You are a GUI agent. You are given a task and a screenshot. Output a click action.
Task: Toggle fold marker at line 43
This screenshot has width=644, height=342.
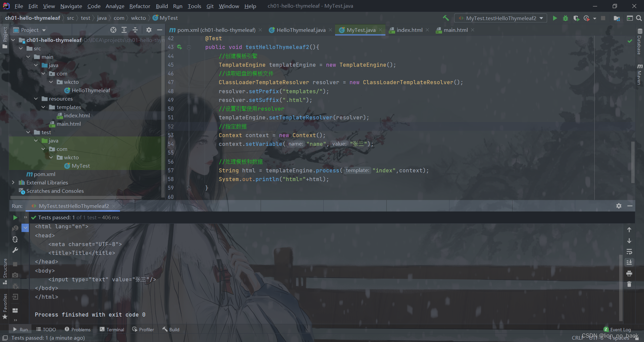tap(189, 48)
